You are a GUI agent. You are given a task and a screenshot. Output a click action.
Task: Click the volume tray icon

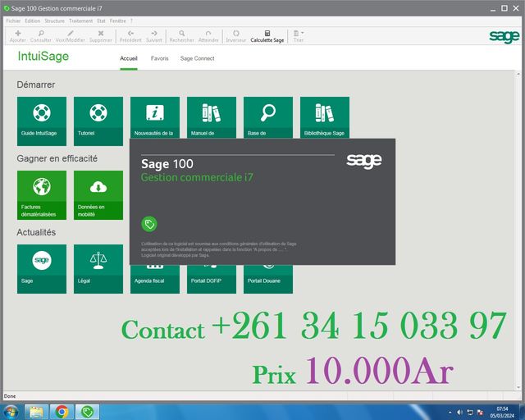459,413
